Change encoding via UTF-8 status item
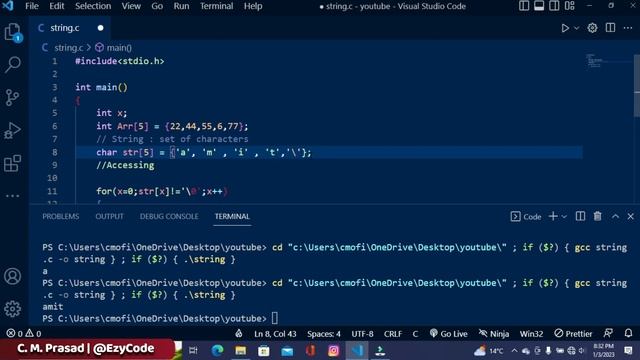The width and height of the screenshot is (640, 360). click(x=362, y=333)
